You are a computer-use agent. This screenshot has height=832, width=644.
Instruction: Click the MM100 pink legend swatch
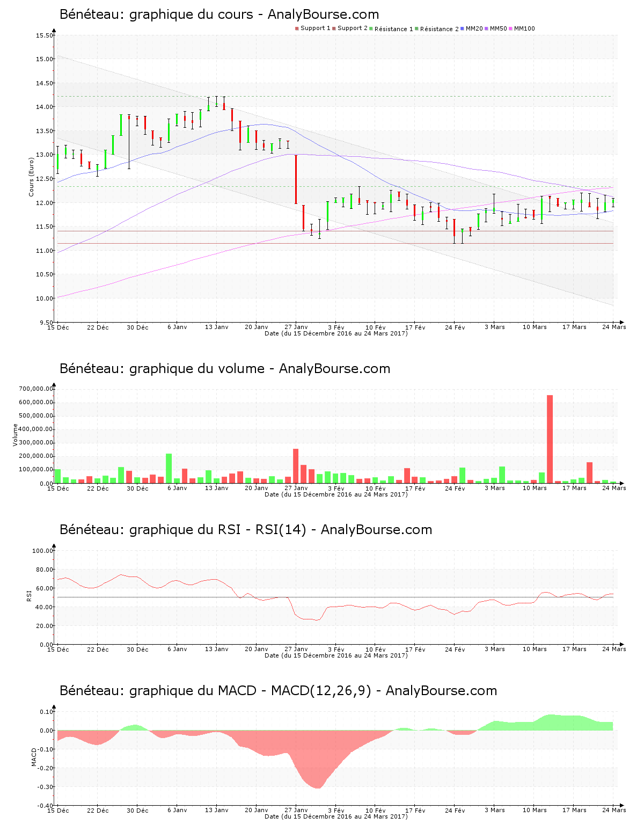[510, 28]
